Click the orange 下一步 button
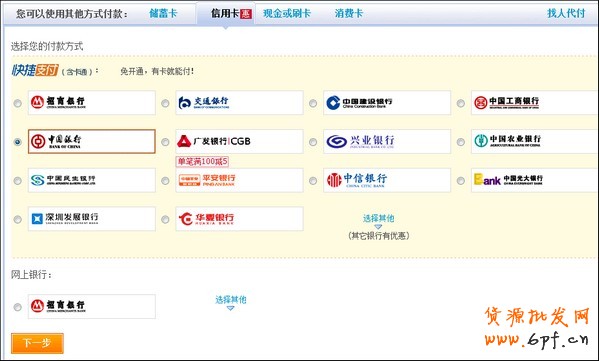Image resolution: width=599 pixels, height=361 pixels. (37, 343)
